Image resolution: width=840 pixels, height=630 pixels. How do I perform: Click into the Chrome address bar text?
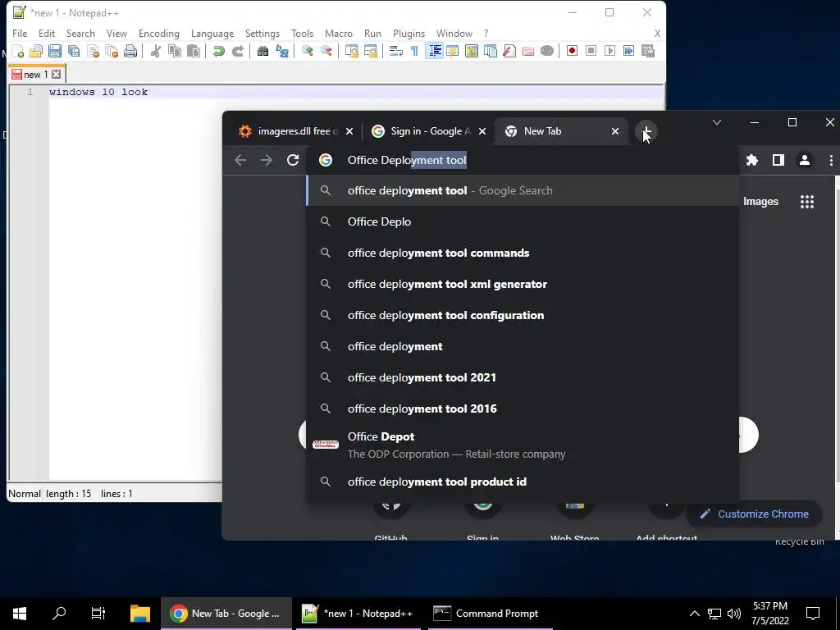407,160
